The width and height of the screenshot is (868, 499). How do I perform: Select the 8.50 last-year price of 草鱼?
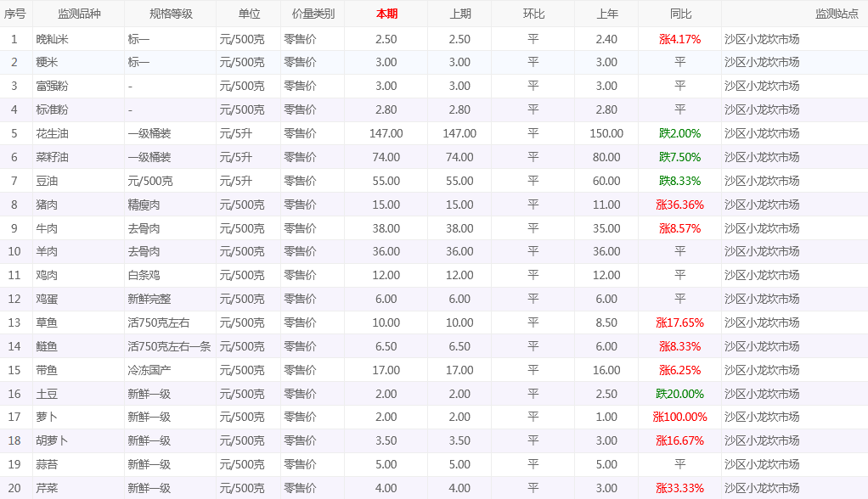(x=606, y=323)
